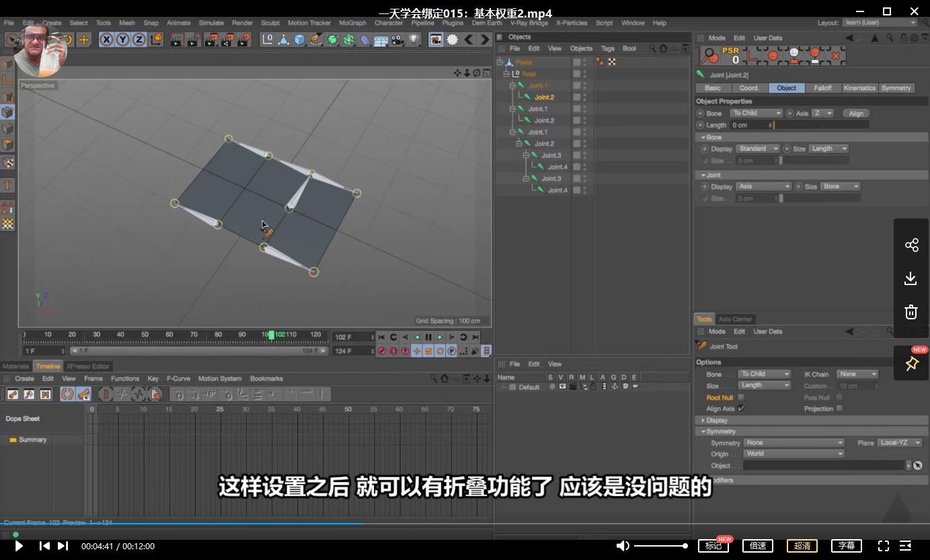Select the cube primitive icon in toolbar
Screen dimensions: 930x560
pyautogui.click(x=299, y=39)
